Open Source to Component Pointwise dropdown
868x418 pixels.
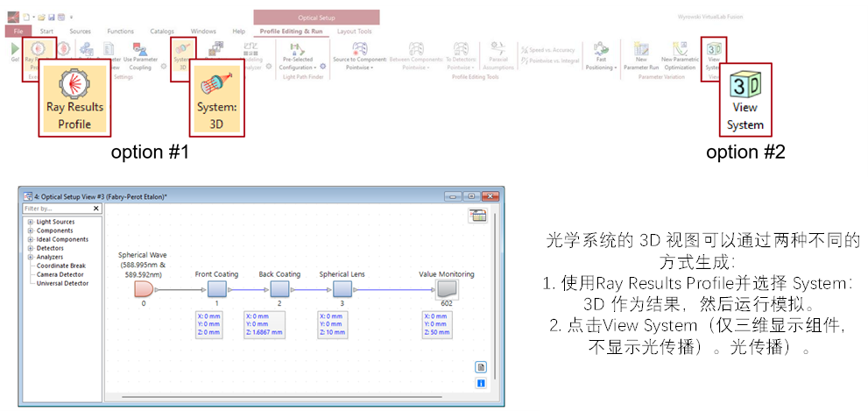(x=372, y=67)
